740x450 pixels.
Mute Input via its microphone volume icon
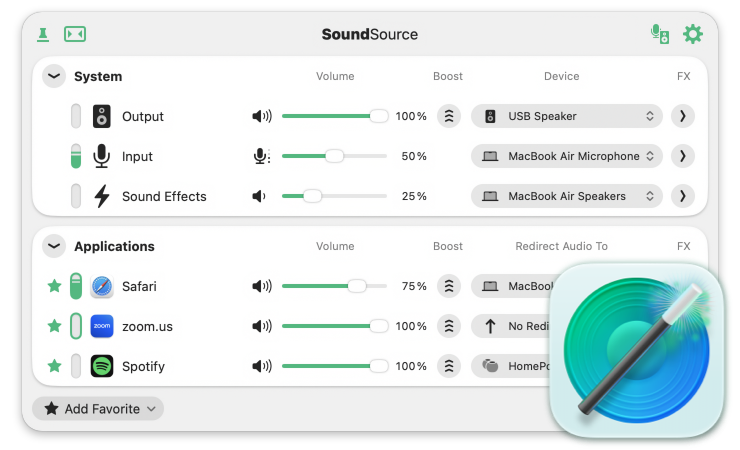[261, 156]
